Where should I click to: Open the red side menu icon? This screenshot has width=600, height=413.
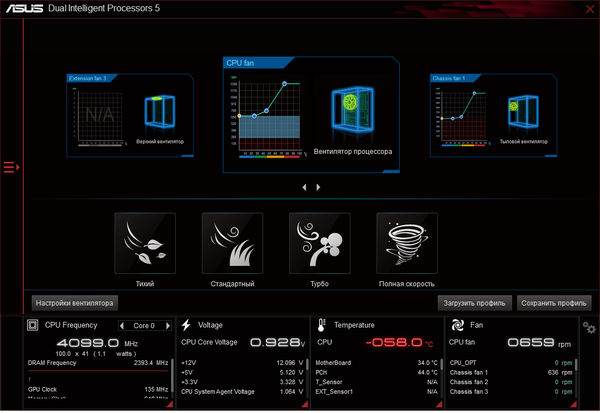(x=11, y=167)
